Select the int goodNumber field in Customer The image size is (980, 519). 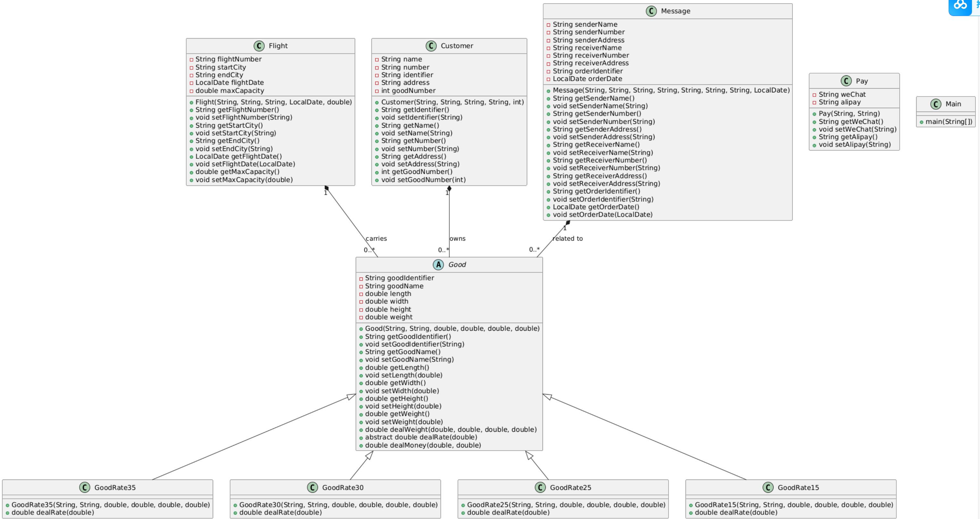click(x=408, y=91)
